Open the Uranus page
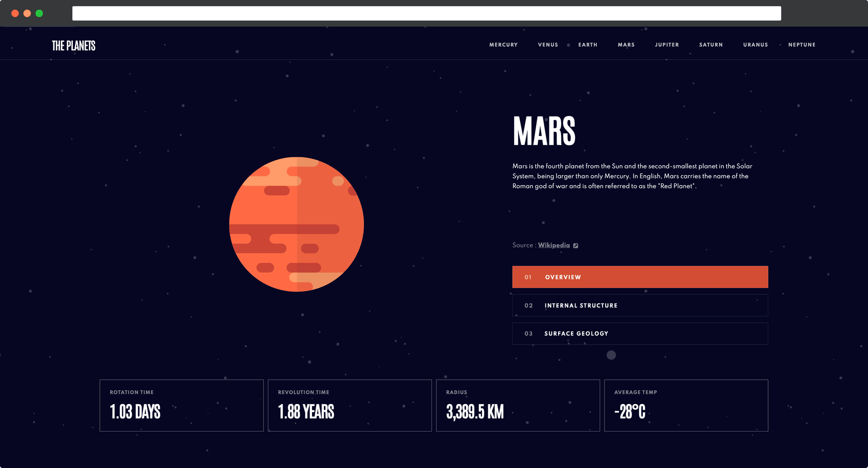Screen dimensions: 868x468 (x=755, y=45)
